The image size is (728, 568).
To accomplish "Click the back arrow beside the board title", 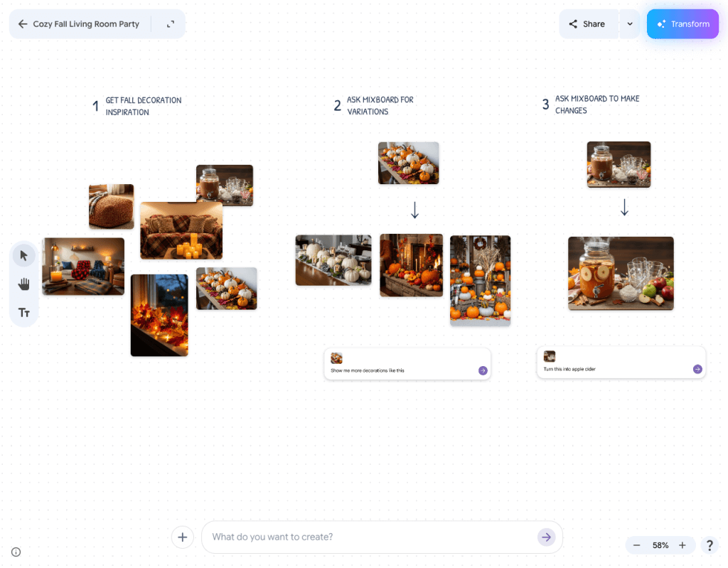I will tap(22, 23).
